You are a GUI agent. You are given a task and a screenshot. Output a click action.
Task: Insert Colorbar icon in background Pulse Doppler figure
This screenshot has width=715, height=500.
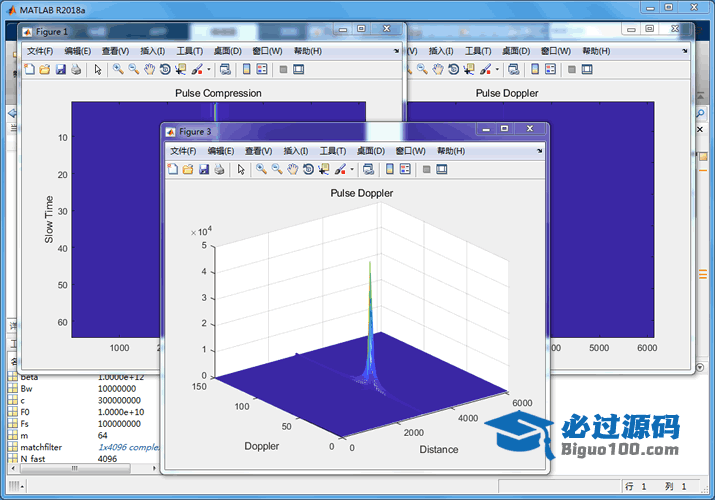535,69
